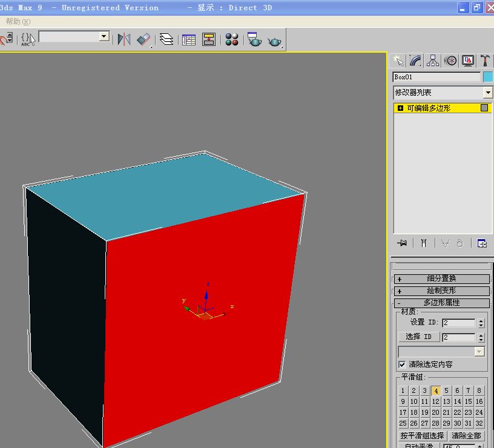494x448 pixels.
Task: Expand the 细分置换 rollout
Action: click(442, 278)
